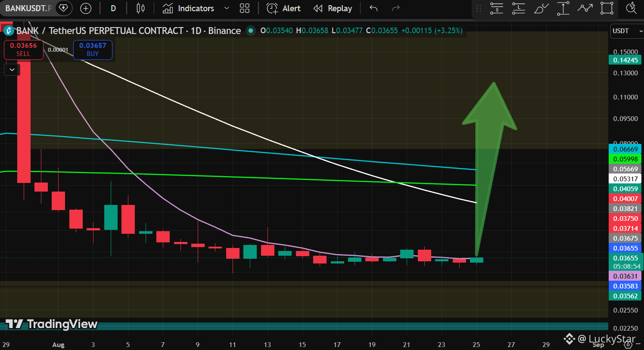Image resolution: width=644 pixels, height=350 pixels.
Task: Click the Sep label on time axis
Action: (x=598, y=345)
